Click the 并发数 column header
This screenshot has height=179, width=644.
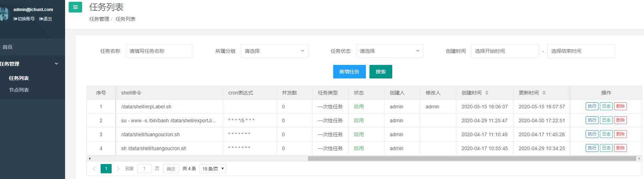point(294,93)
